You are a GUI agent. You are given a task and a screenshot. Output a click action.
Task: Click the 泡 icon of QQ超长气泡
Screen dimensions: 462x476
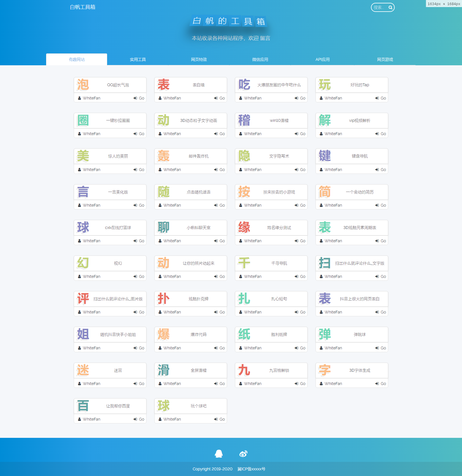point(83,85)
